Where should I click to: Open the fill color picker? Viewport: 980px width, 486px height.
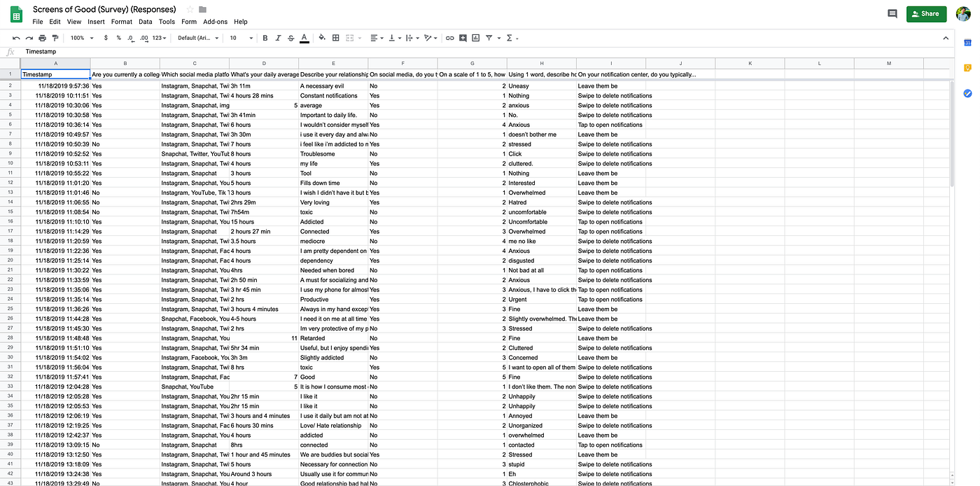click(x=322, y=38)
